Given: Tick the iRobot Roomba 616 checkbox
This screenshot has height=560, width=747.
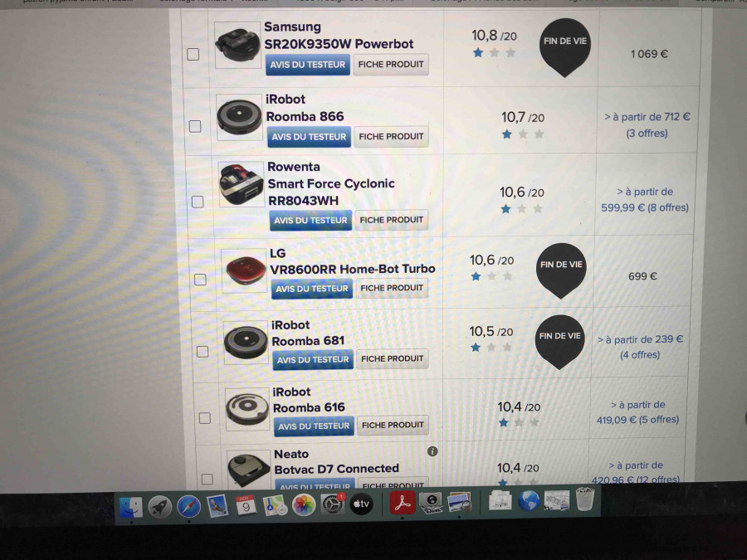Looking at the screenshot, I should point(204,417).
